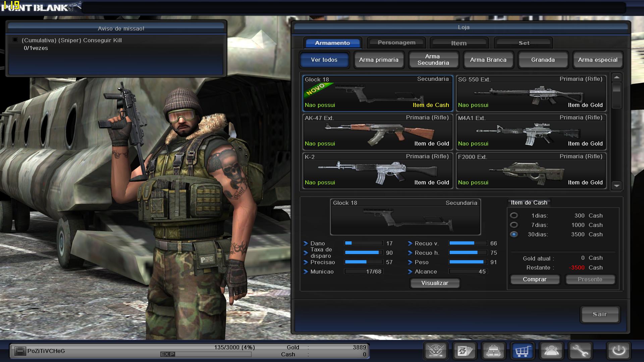This screenshot has height=362, width=644.
Task: Toggle the Sniper mission checkbox
Action: 15,40
